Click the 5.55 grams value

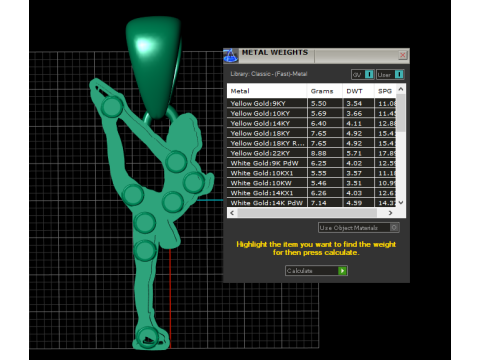[x=319, y=173]
